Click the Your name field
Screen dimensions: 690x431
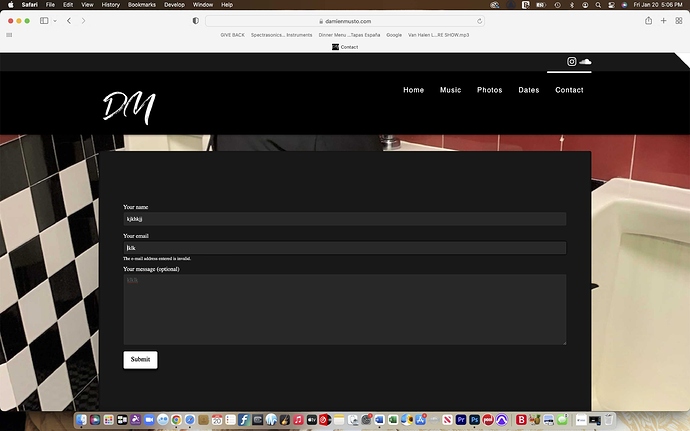344,219
